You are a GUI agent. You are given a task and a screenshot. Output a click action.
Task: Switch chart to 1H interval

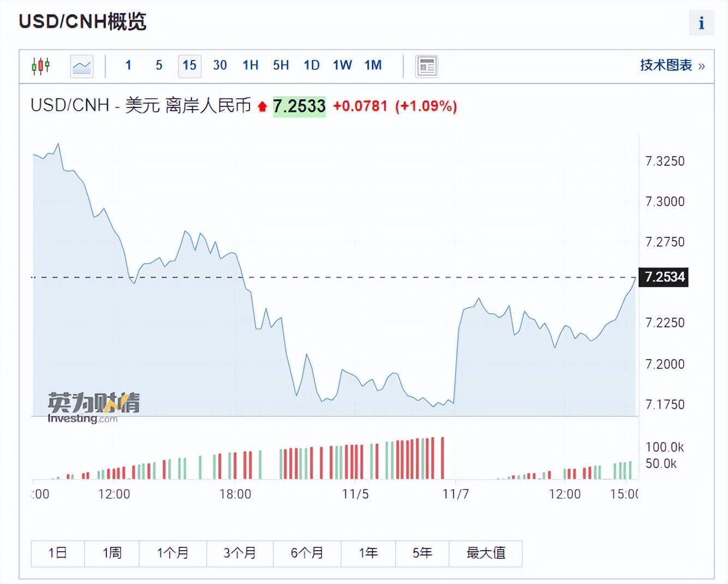tap(250, 65)
